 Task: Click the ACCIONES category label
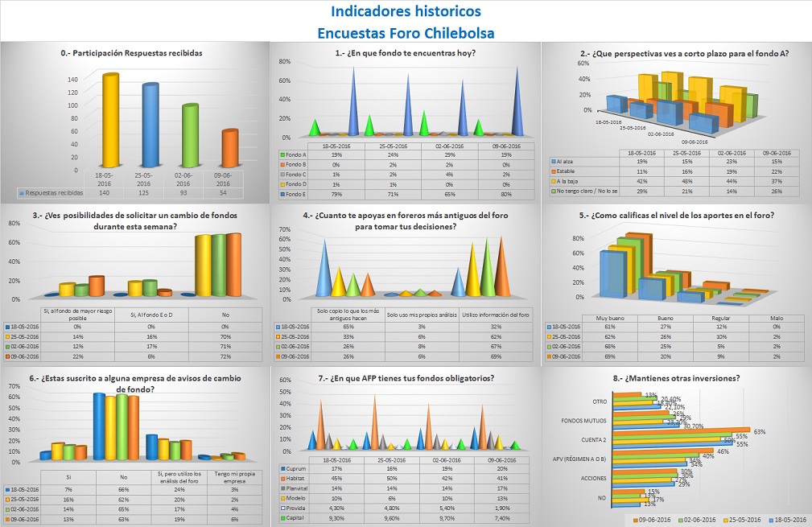(593, 479)
